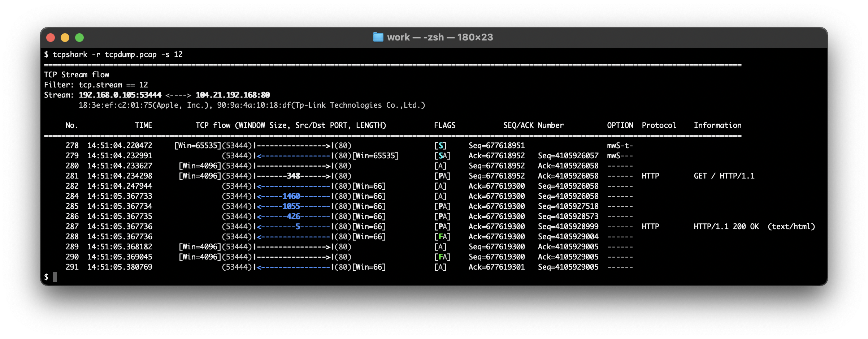Click the bold 348 length on packet 281
This screenshot has height=339, width=868.
pyautogui.click(x=294, y=176)
